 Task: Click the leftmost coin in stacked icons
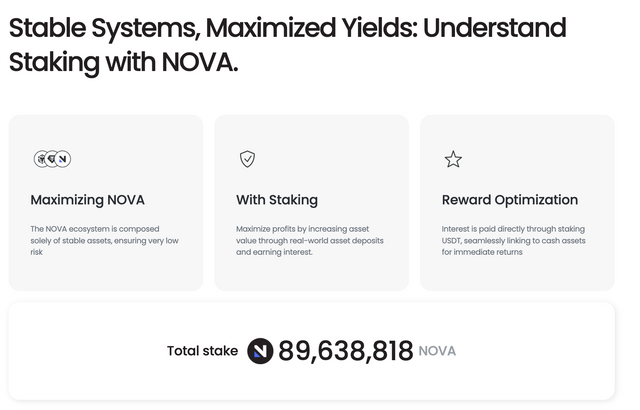click(40, 159)
